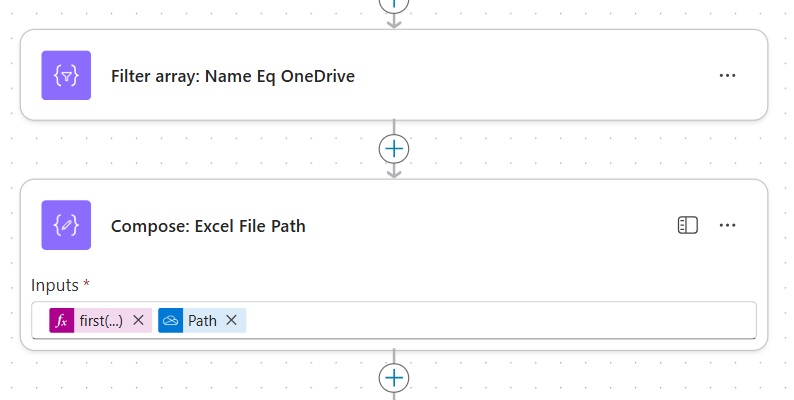Click the fx expression icon on first(...) token

tap(61, 320)
